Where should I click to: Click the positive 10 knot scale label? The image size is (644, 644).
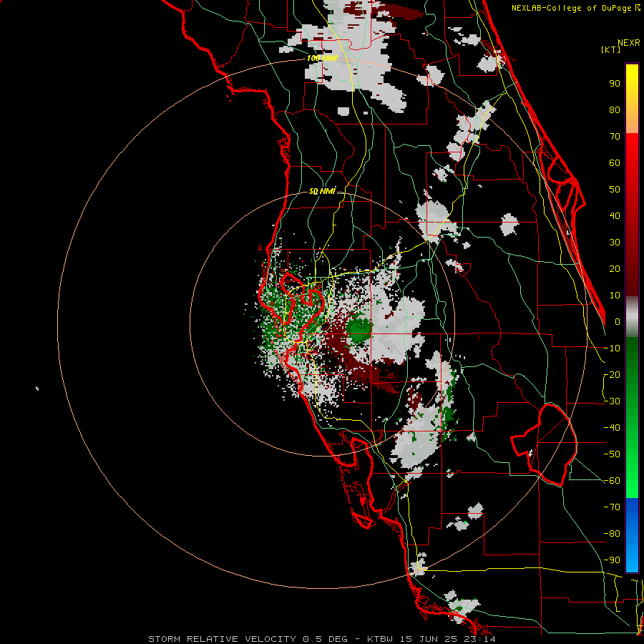point(615,296)
